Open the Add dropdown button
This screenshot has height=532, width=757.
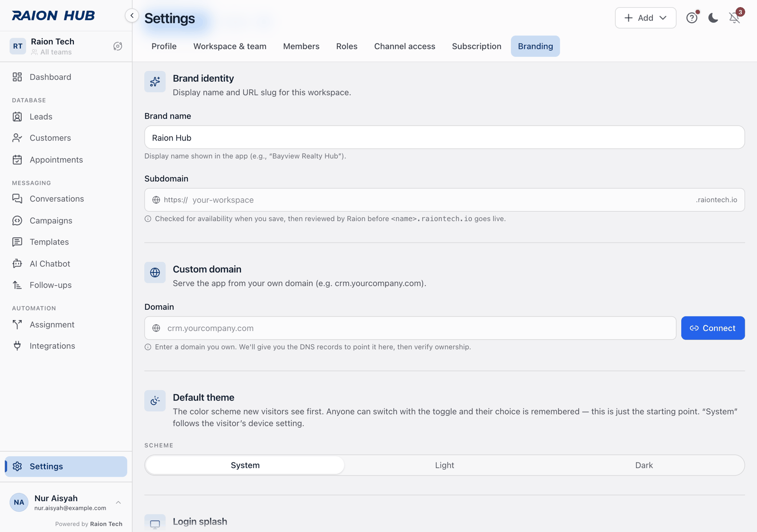645,18
